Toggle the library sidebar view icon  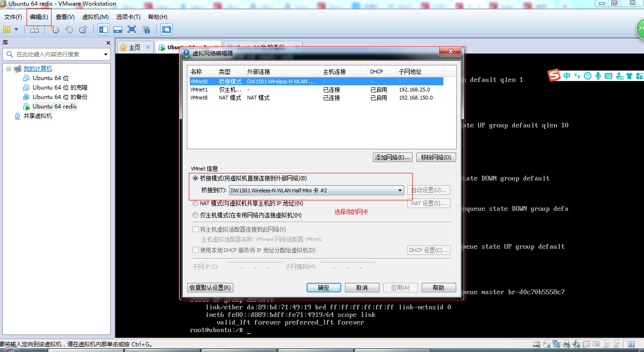point(104,29)
